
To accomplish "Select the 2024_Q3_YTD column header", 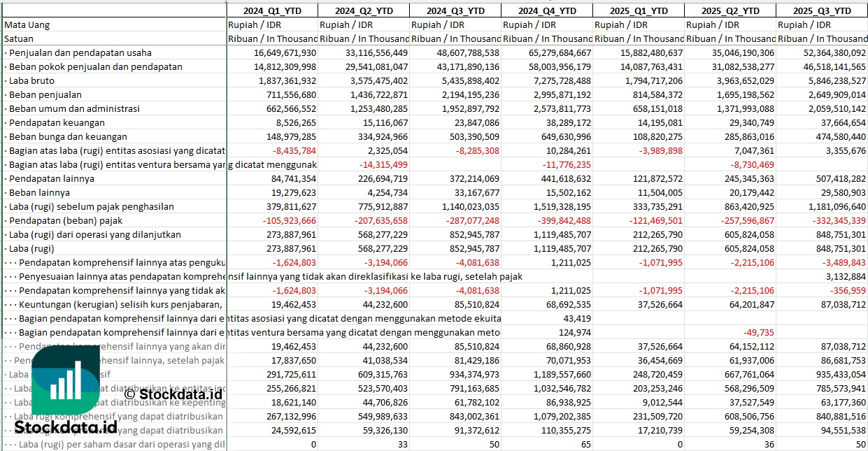I will (x=455, y=10).
